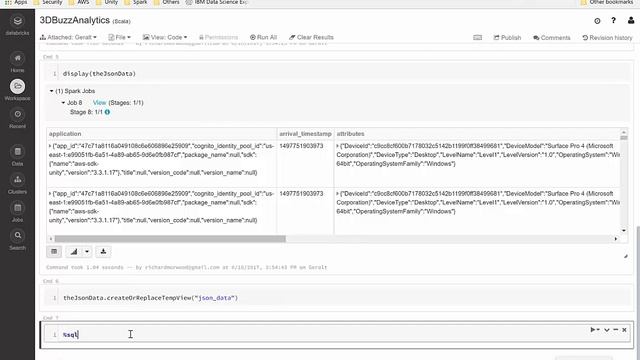
Task: Open the File menu dropdown
Action: click(120, 37)
